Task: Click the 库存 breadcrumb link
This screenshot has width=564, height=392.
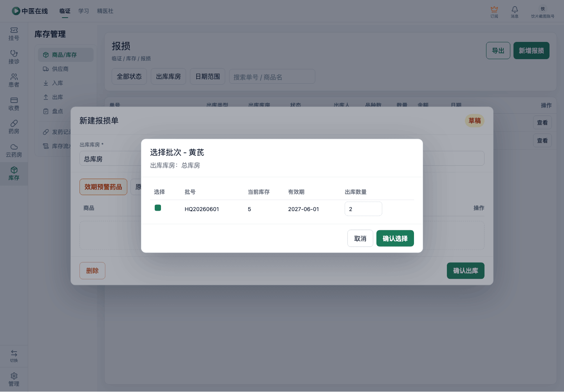Action: (x=131, y=58)
